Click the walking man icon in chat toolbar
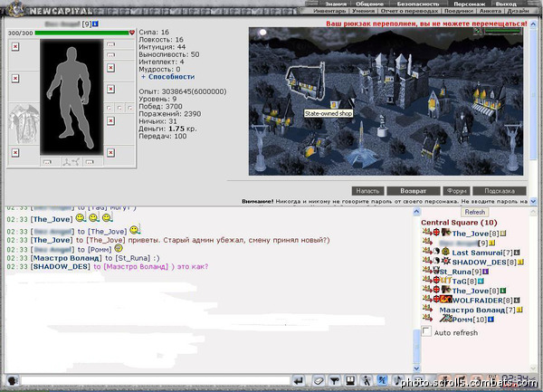 coord(367,381)
